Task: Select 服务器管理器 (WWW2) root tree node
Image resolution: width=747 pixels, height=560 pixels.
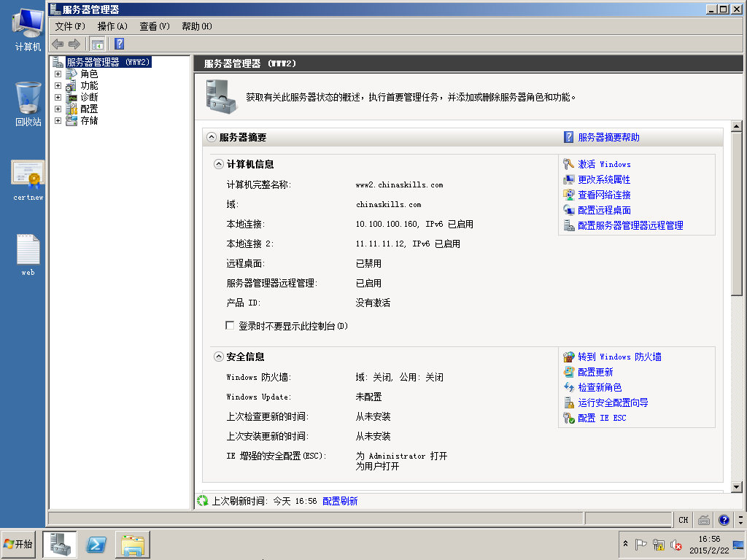Action: [x=108, y=62]
